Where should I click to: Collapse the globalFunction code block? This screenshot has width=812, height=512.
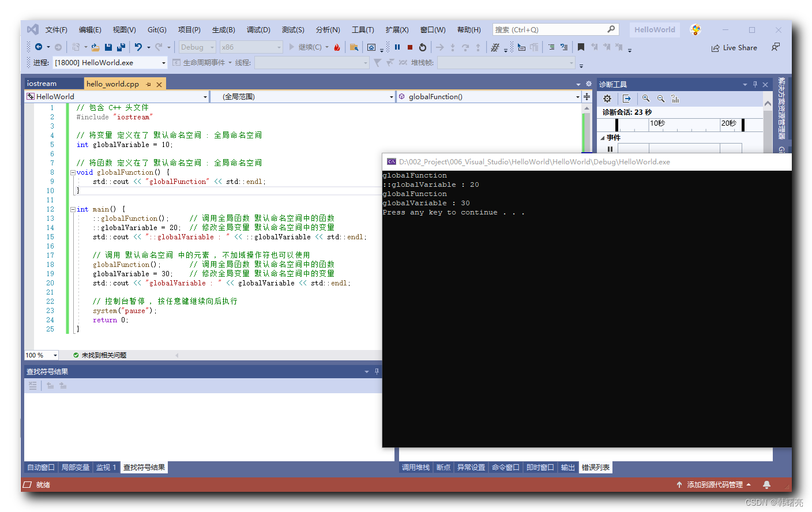73,172
